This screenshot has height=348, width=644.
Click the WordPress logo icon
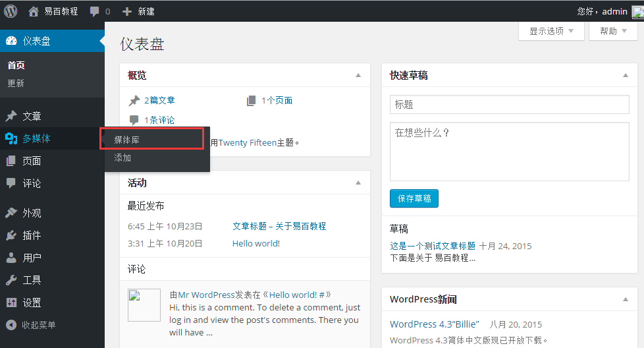(11, 11)
